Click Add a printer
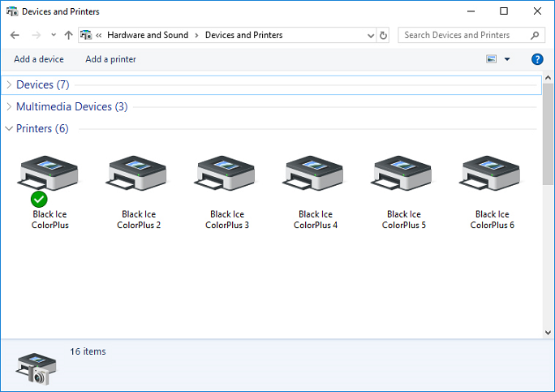Screen dimensions: 555x392 pos(110,59)
